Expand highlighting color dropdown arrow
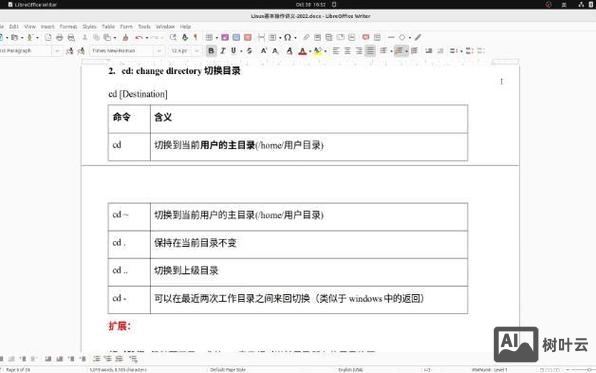Image resolution: width=596 pixels, height=373 pixels. click(325, 51)
